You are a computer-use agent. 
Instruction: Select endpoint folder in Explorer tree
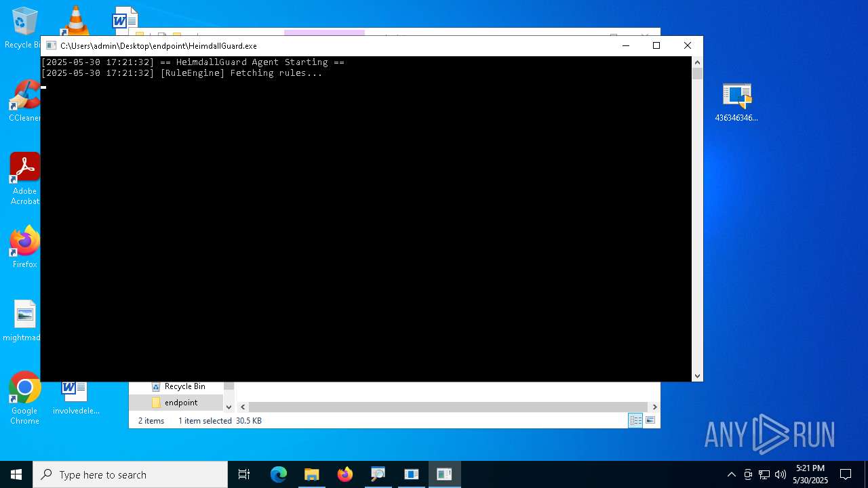176,403
